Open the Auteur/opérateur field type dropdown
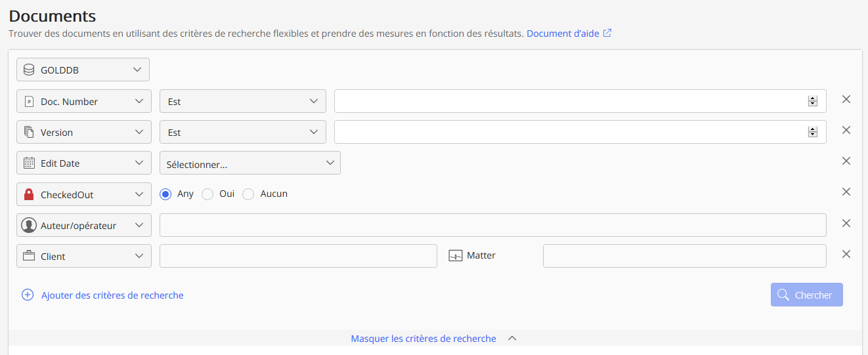The width and height of the screenshot is (868, 355). point(83,225)
